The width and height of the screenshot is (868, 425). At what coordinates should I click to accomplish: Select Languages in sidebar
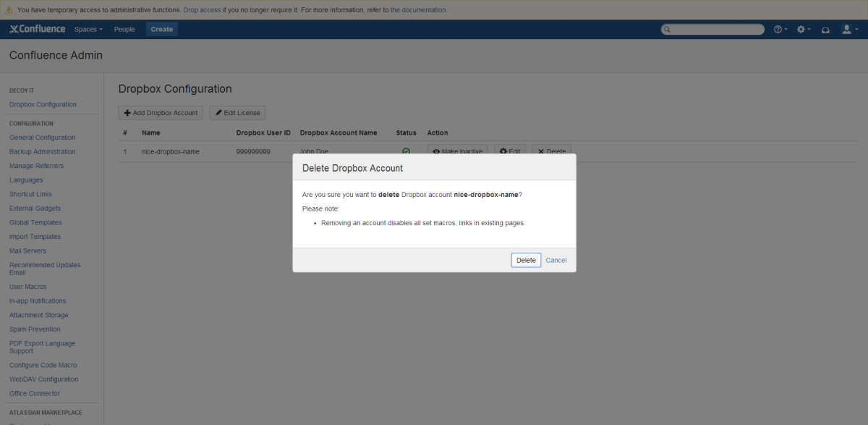click(x=26, y=180)
